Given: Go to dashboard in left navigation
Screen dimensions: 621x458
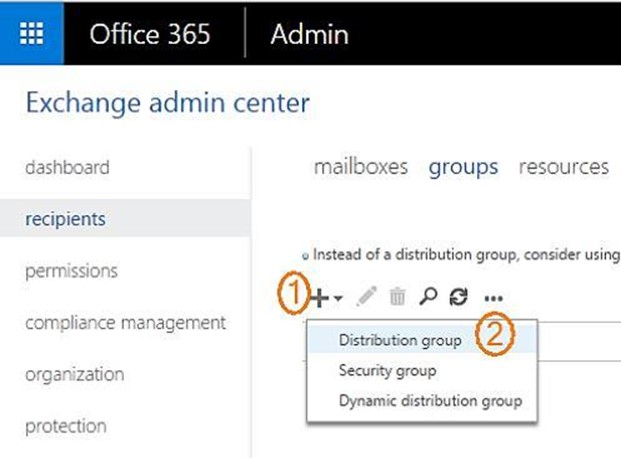Looking at the screenshot, I should pos(67,167).
